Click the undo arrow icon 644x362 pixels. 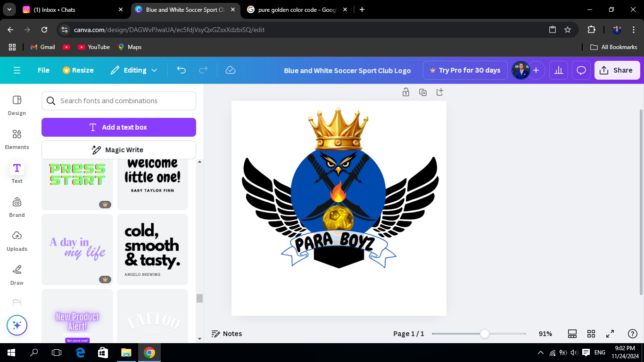pos(182,70)
